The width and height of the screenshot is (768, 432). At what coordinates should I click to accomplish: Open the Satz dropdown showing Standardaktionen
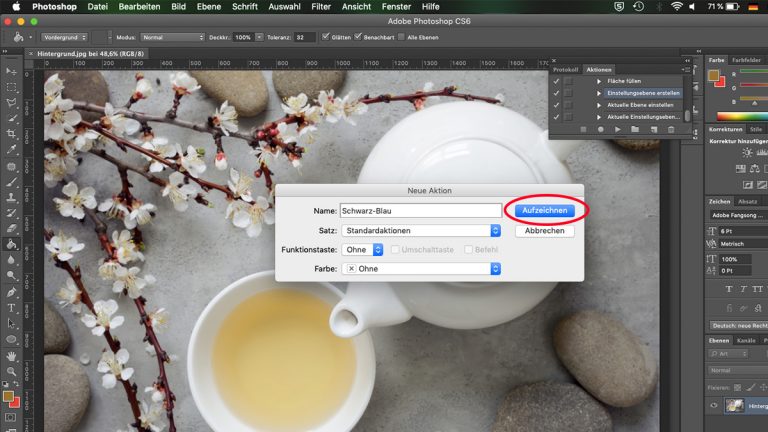click(420, 231)
